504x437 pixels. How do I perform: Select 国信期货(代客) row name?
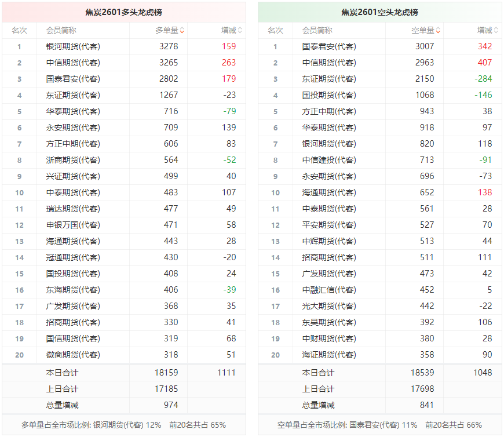73,338
